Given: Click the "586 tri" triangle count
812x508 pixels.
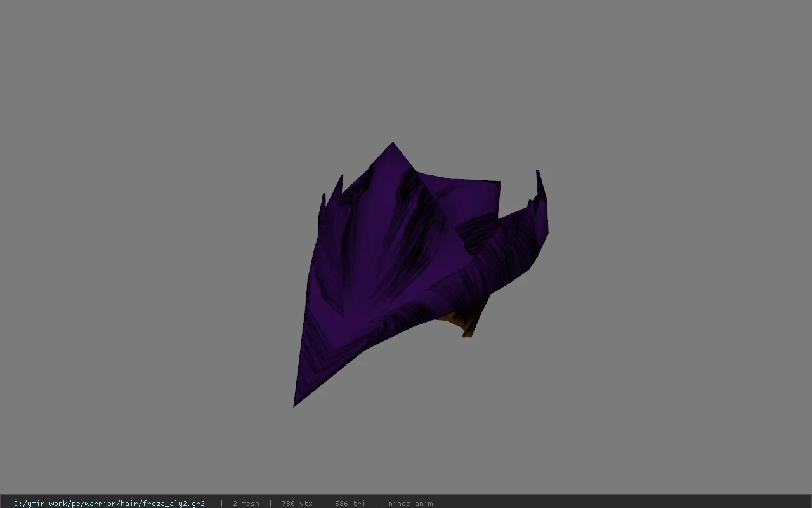Looking at the screenshot, I should pyautogui.click(x=350, y=504).
